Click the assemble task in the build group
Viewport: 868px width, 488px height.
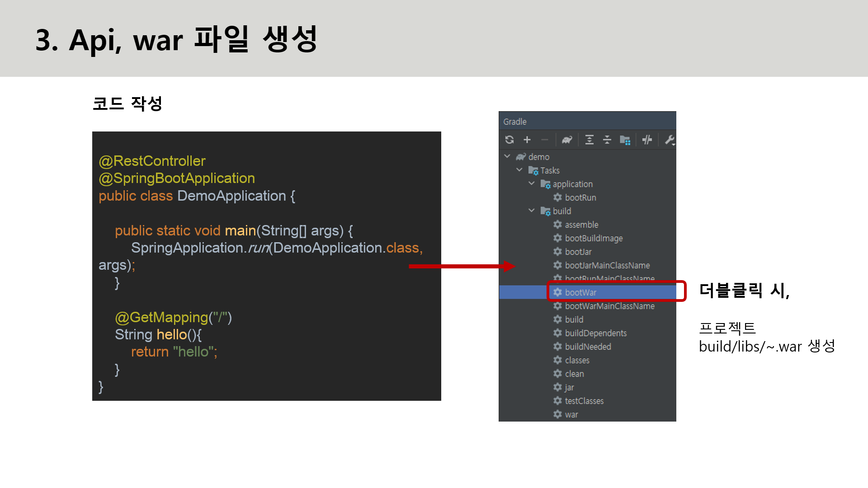click(581, 225)
